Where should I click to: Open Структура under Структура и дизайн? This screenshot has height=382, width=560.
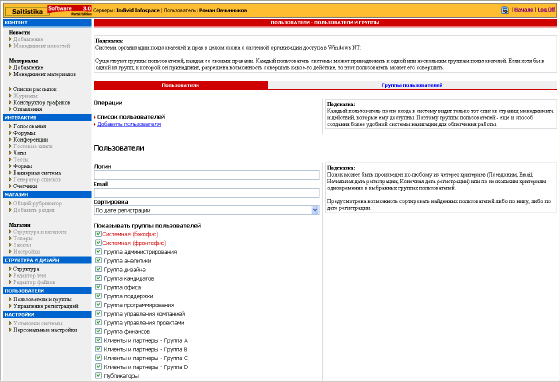(x=26, y=269)
